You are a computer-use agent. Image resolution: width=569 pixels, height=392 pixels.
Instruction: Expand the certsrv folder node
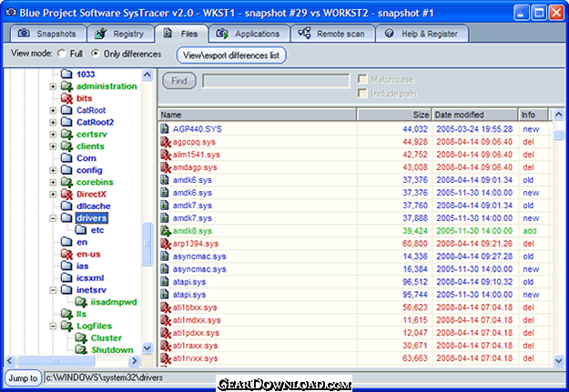click(x=53, y=135)
